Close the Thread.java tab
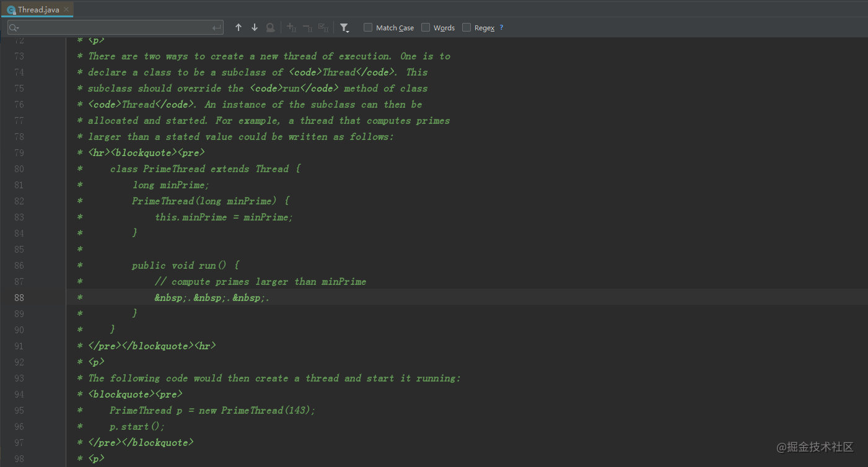 click(x=66, y=9)
